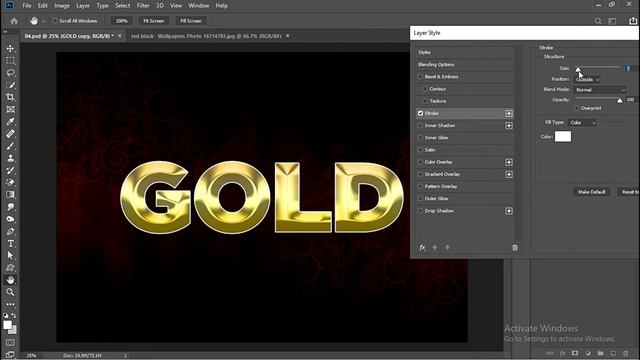Screen dimensions: 640x360
Task: Click the fx icon in Layer Style dialog
Action: [x=422, y=247]
